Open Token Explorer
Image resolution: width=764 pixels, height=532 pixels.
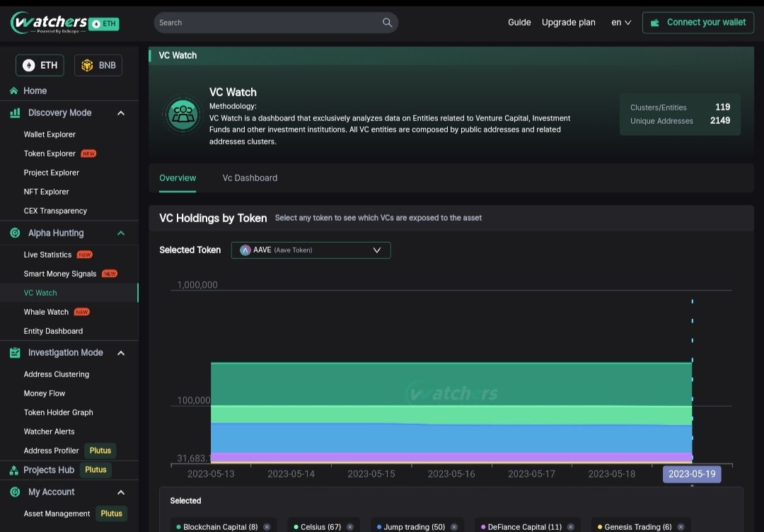tap(50, 154)
